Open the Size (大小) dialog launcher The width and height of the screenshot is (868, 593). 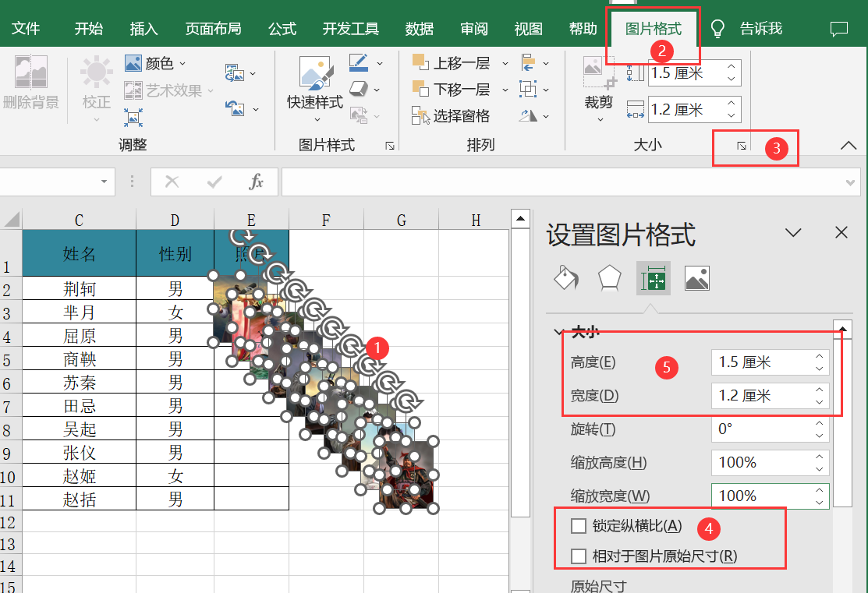click(741, 146)
